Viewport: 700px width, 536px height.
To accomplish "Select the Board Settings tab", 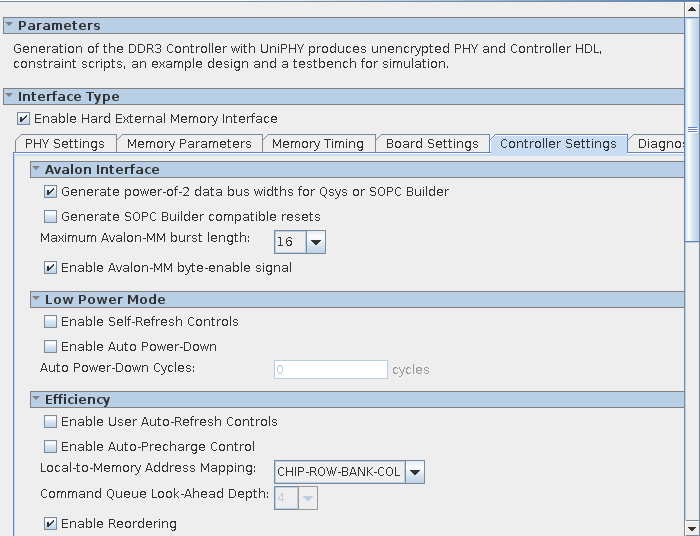I will [432, 144].
